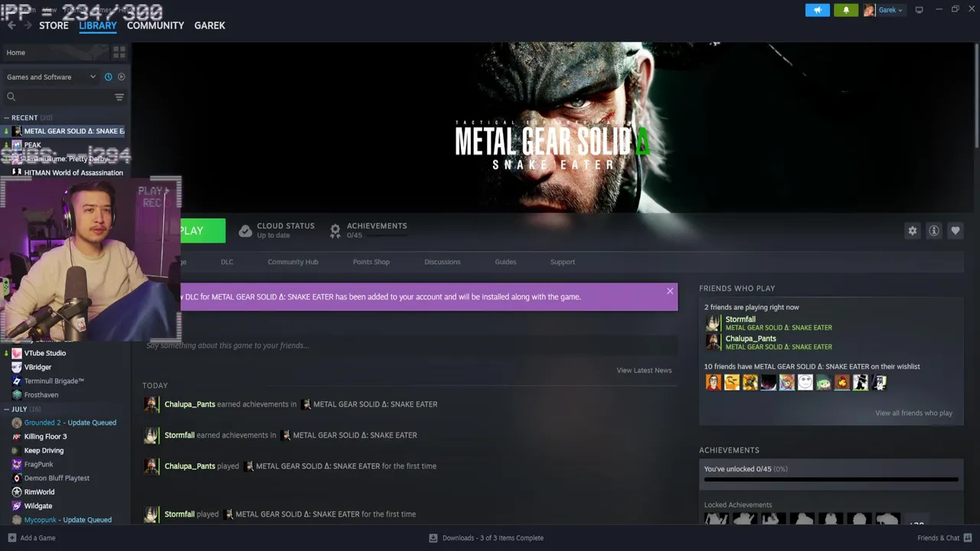980x551 pixels.
Task: Select Wildgate in the sidebar
Action: coord(38,506)
